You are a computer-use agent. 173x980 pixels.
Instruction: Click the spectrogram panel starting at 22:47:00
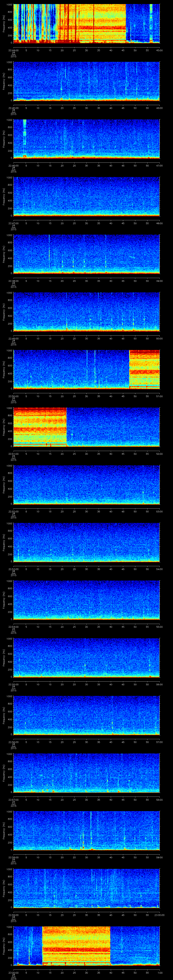(x=87, y=196)
